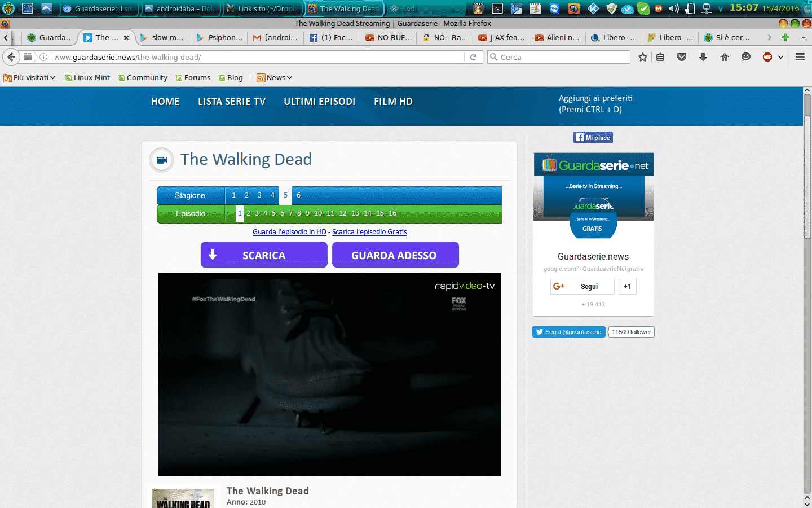Click the bookmark star icon
This screenshot has width=812, height=508.
tap(642, 57)
